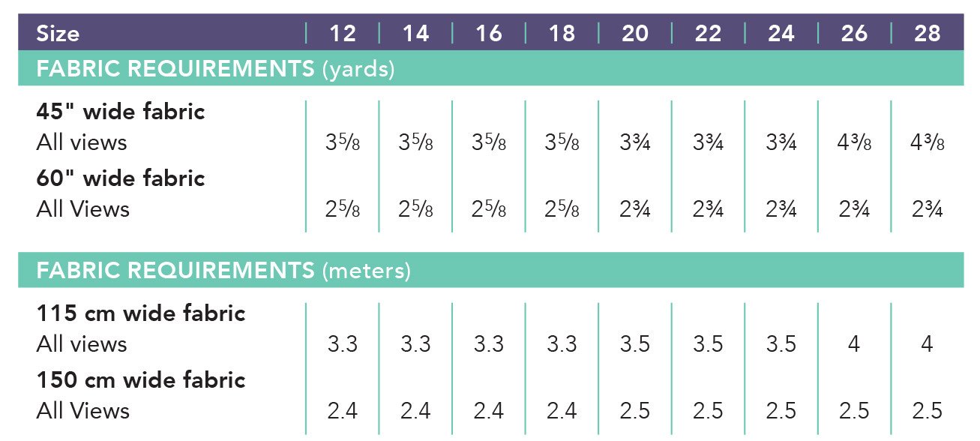The width and height of the screenshot is (980, 441).
Task: Select 45" fabric yardage for size 26
Action: [x=854, y=142]
